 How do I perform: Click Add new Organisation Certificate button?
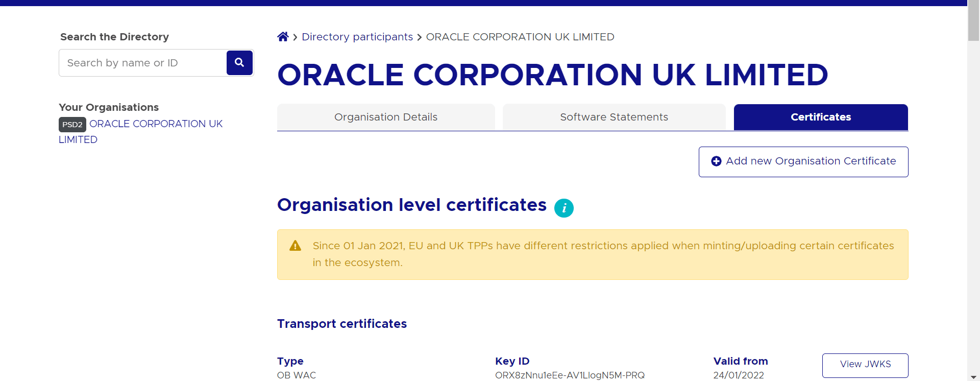tap(803, 161)
